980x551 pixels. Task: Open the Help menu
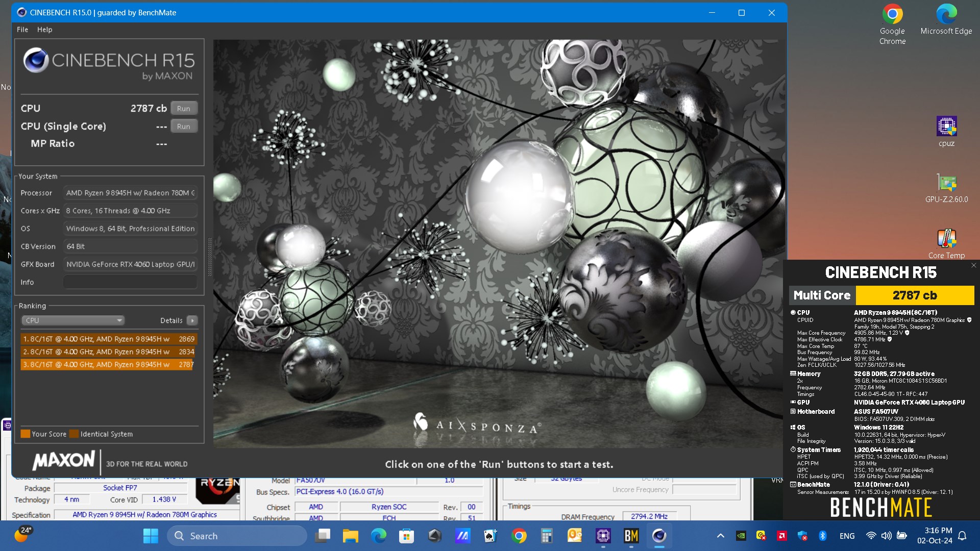pyautogui.click(x=44, y=30)
